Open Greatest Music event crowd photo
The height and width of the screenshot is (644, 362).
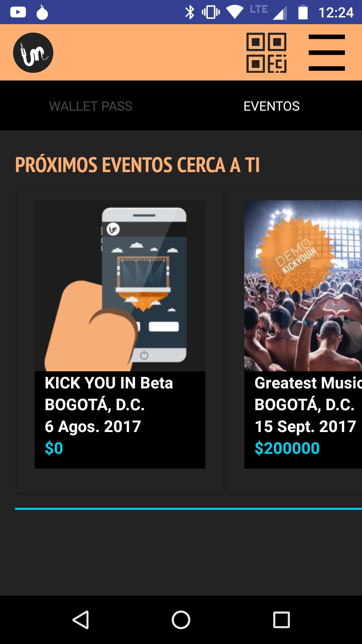point(303,286)
